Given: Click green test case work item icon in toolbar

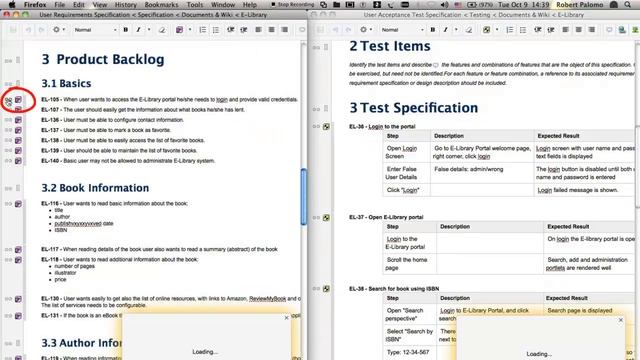Looking at the screenshot, I should [487, 30].
